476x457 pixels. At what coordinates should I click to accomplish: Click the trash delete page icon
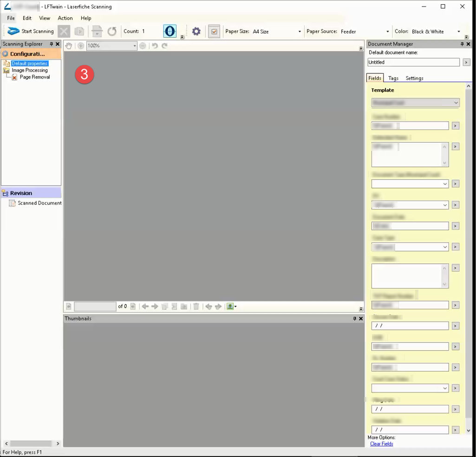point(196,307)
